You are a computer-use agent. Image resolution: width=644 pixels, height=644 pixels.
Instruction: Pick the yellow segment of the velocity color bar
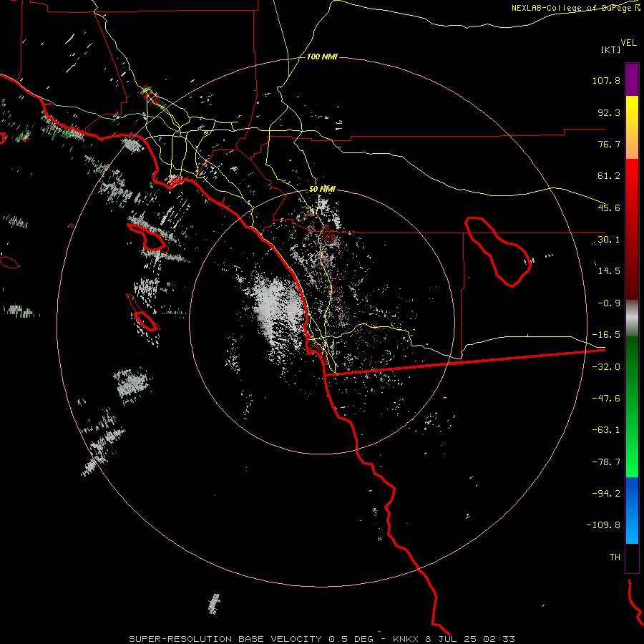[632, 127]
